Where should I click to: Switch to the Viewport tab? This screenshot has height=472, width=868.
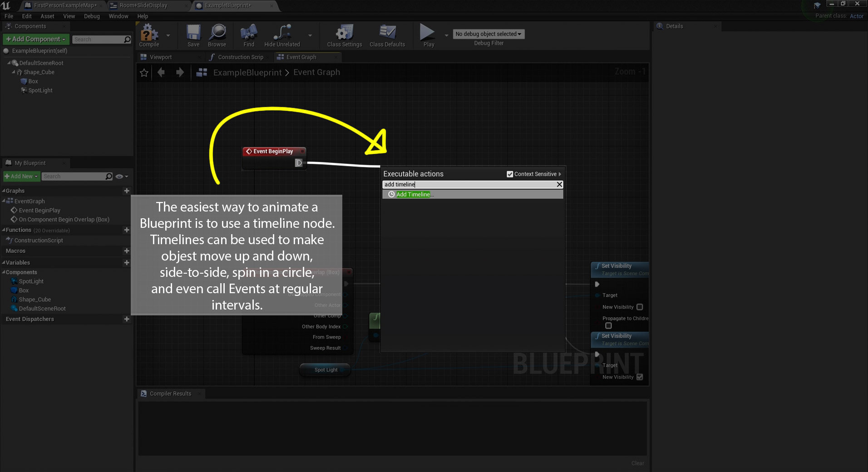[x=161, y=57]
